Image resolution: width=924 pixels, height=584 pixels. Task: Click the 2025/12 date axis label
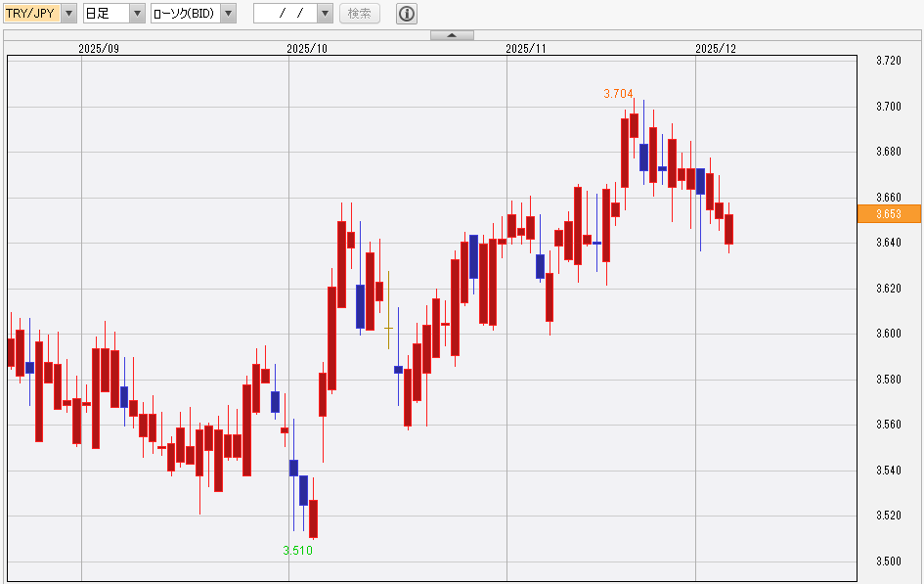[x=716, y=49]
